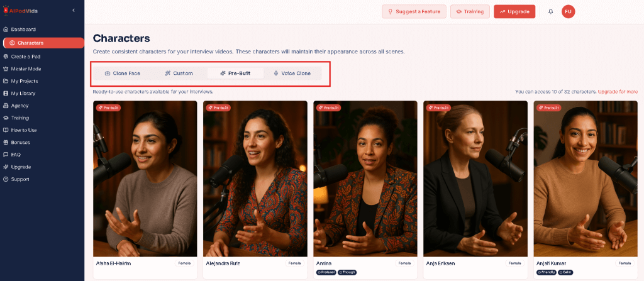Click the AIPodVids logo
The width and height of the screenshot is (644, 281).
(22, 10)
